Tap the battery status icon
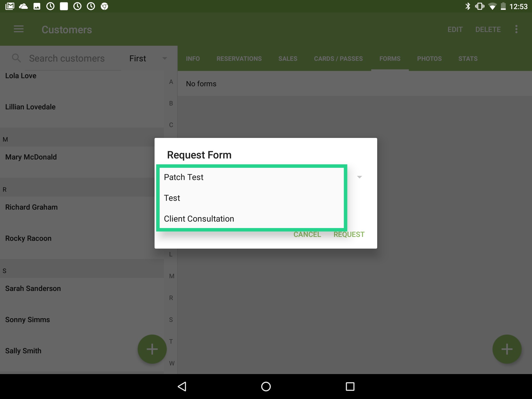Viewport: 532px width, 399px height. 503,6
